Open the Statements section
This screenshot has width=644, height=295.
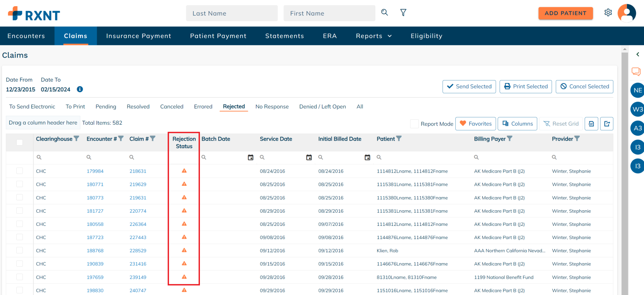point(285,36)
